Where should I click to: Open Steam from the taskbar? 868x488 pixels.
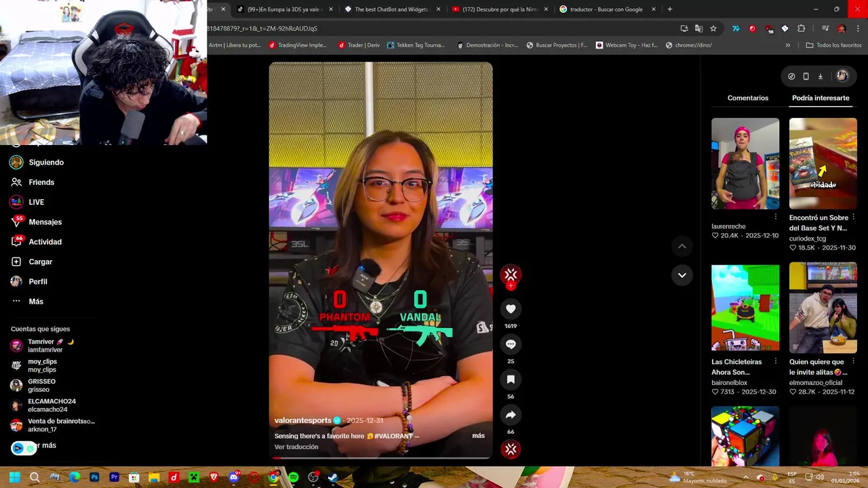pyautogui.click(x=333, y=478)
